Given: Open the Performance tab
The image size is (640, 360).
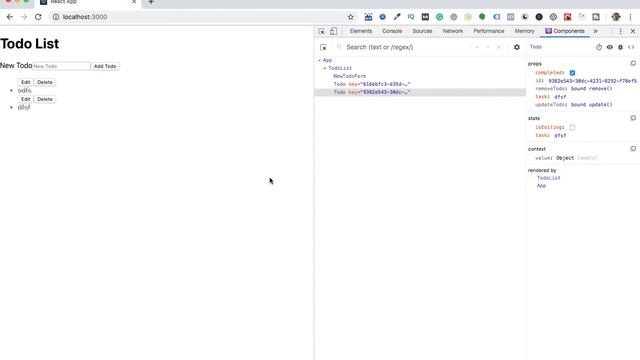Looking at the screenshot, I should pos(489,31).
